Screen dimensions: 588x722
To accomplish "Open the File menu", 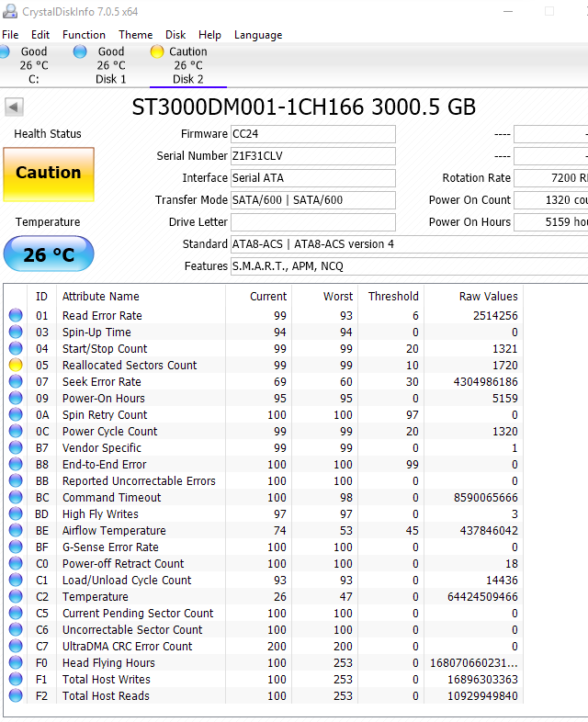I will 10,35.
